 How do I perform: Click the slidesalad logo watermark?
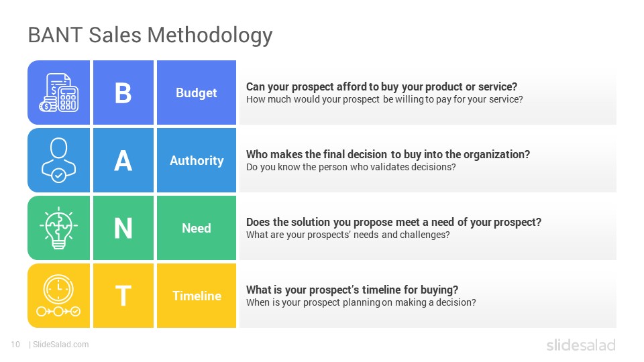(x=581, y=345)
